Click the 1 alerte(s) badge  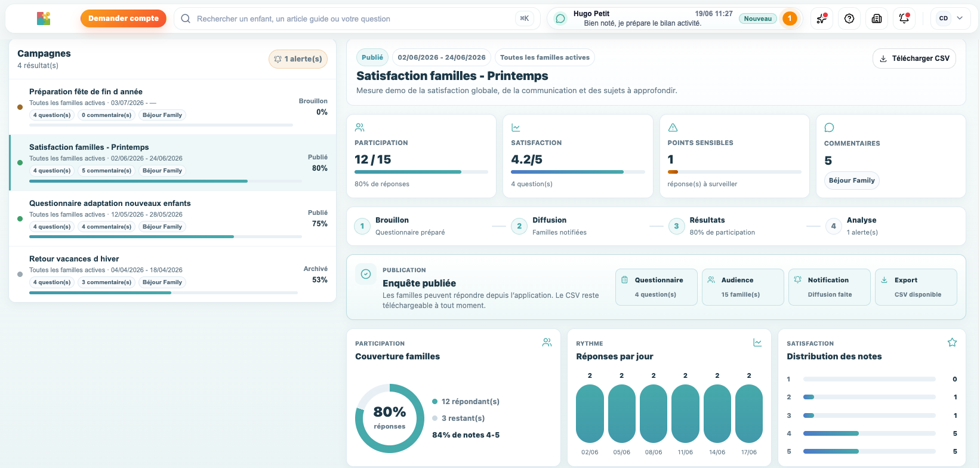(x=298, y=59)
